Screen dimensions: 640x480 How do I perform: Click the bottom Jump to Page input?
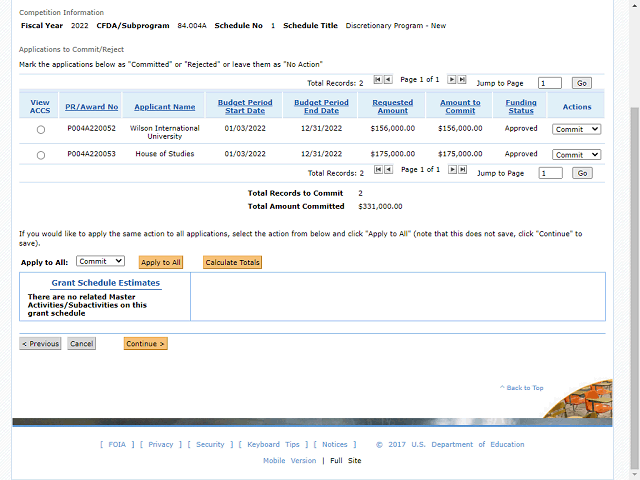[x=550, y=173]
